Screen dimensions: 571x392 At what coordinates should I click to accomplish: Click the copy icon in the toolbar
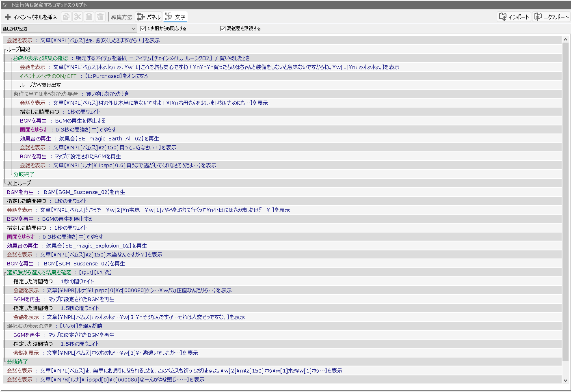tap(66, 17)
